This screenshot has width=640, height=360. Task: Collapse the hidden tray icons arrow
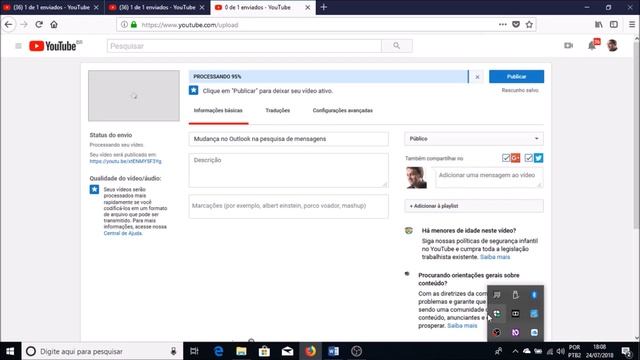[515, 351]
